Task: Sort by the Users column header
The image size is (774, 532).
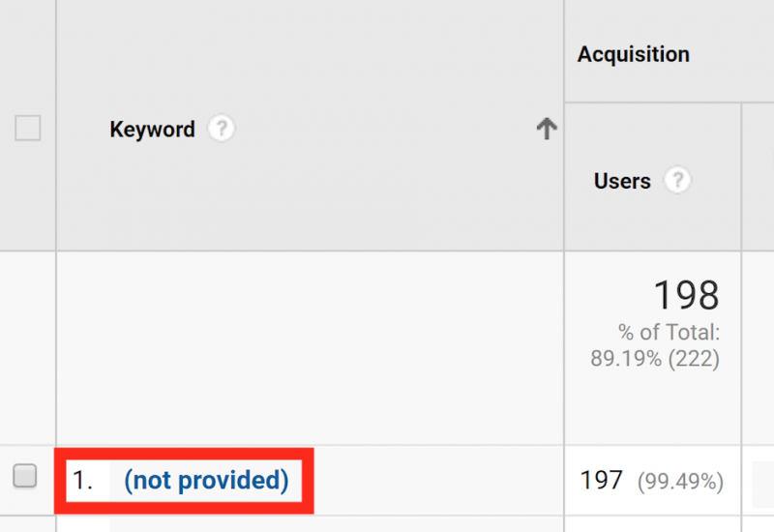Action: click(x=622, y=181)
